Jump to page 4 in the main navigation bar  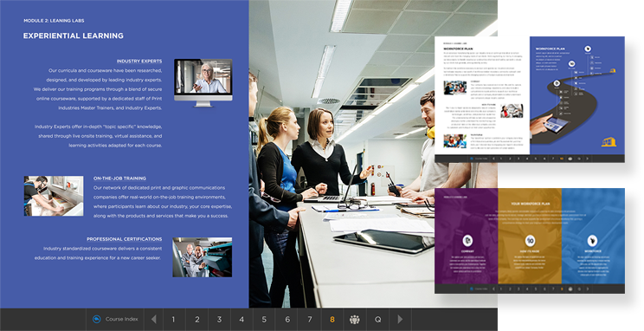241,320
